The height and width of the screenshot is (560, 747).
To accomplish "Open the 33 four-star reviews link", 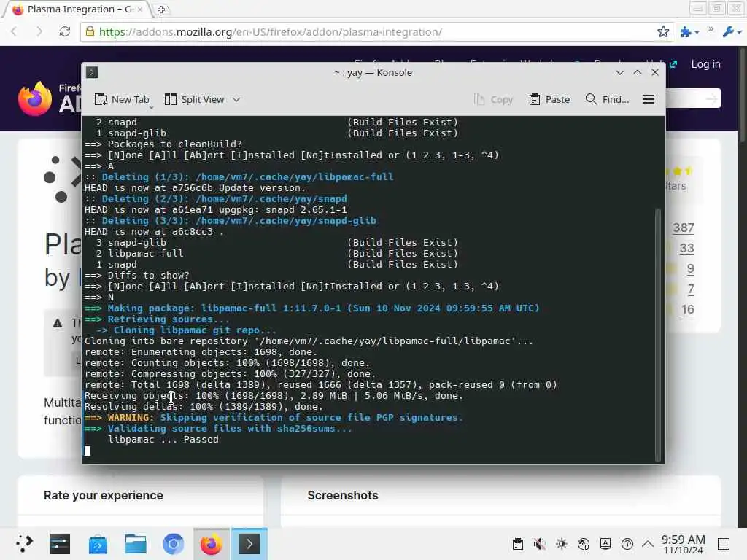I will pyautogui.click(x=686, y=248).
